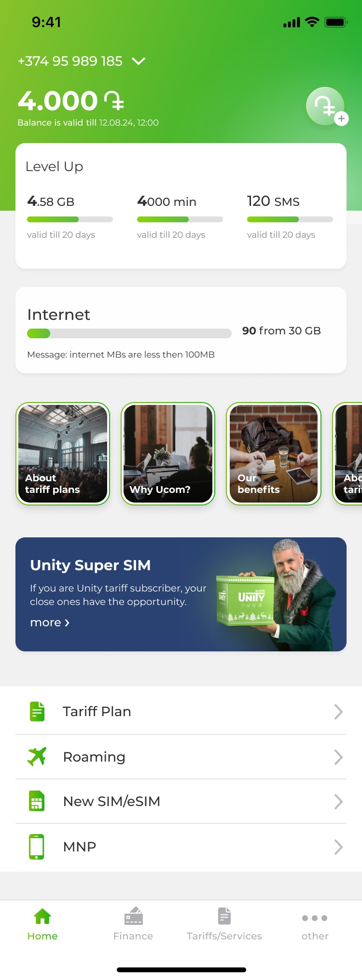The image size is (362, 980).
Task: Expand phone number +374 95 989 185 dropdown
Action: point(139,61)
